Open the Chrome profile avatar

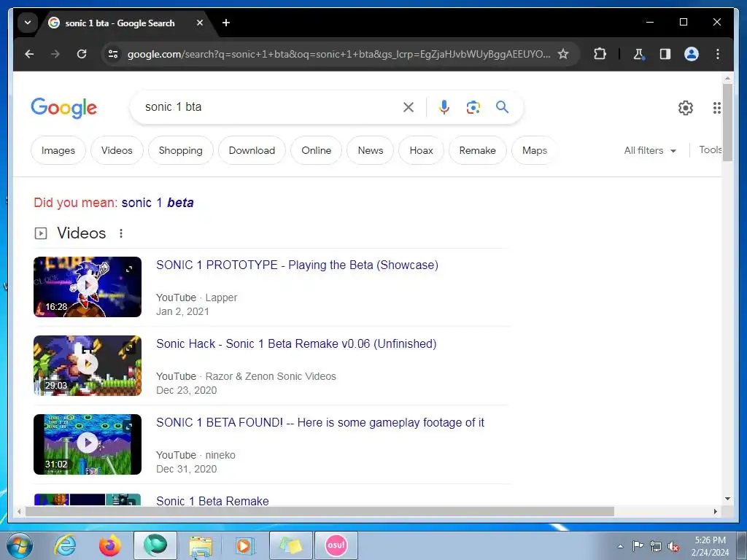coord(692,54)
